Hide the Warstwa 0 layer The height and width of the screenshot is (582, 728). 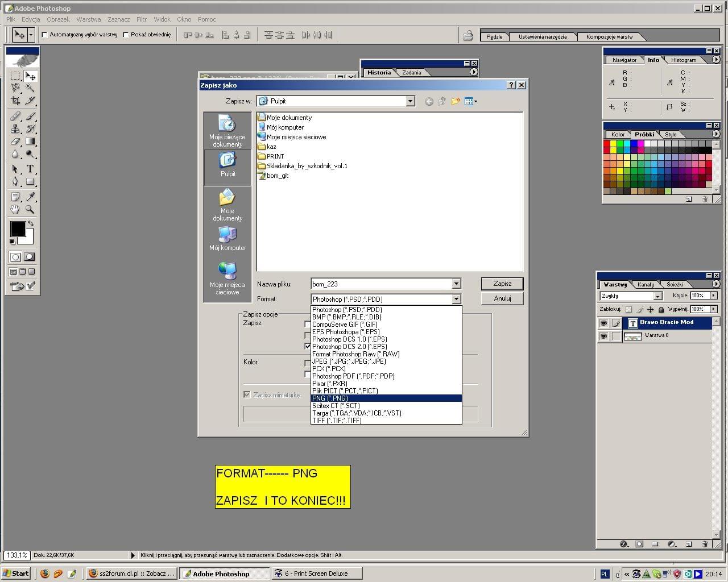click(603, 336)
